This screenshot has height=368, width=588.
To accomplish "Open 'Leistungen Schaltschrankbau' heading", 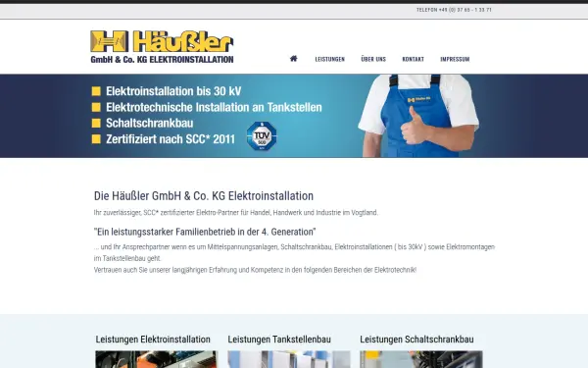I will point(416,340).
